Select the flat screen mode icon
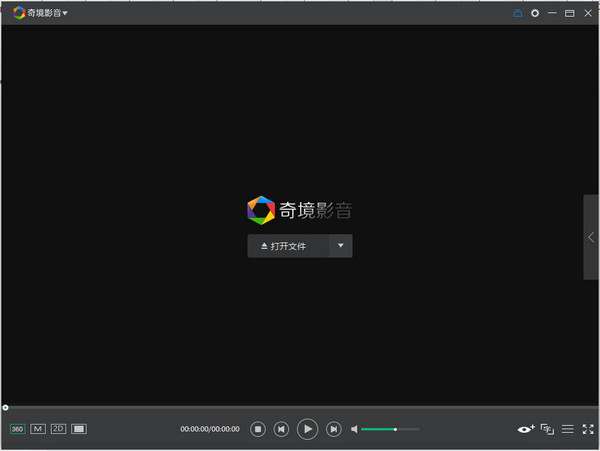The image size is (600, 451). pos(79,429)
